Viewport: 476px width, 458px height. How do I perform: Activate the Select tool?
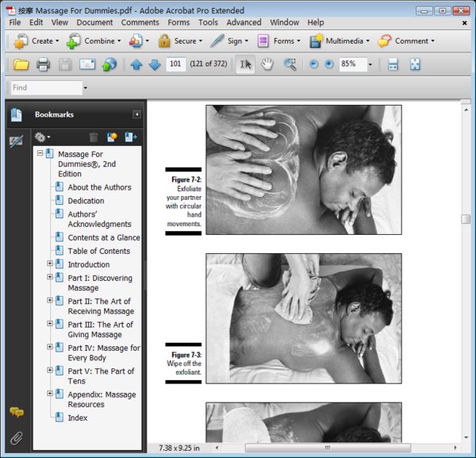pyautogui.click(x=245, y=64)
